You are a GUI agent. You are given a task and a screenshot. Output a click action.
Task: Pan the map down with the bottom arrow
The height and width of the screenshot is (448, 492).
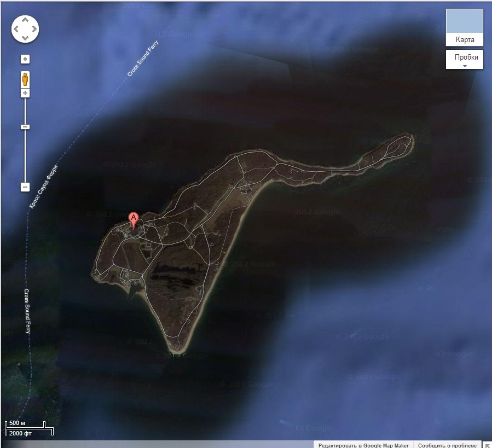[x=25, y=38]
